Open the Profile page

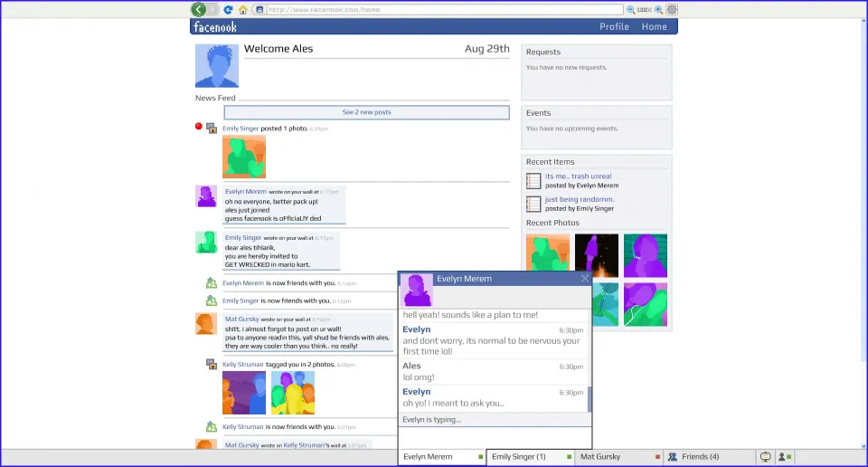tap(614, 26)
